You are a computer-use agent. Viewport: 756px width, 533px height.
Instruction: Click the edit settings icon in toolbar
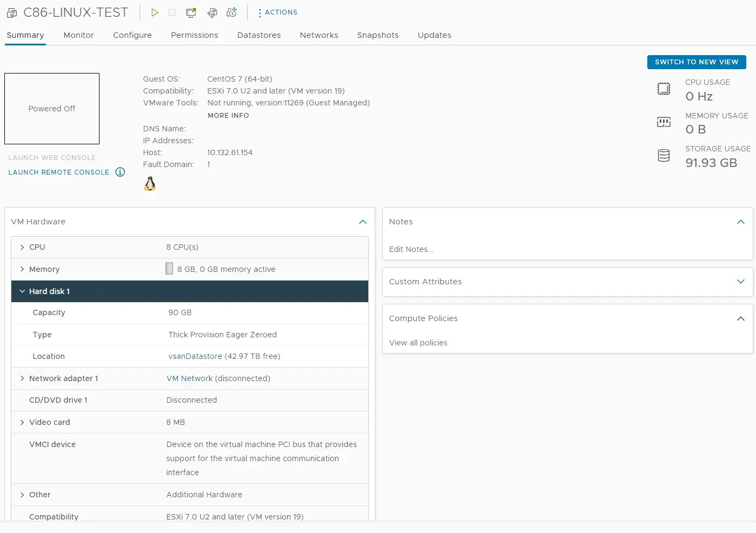(x=213, y=12)
